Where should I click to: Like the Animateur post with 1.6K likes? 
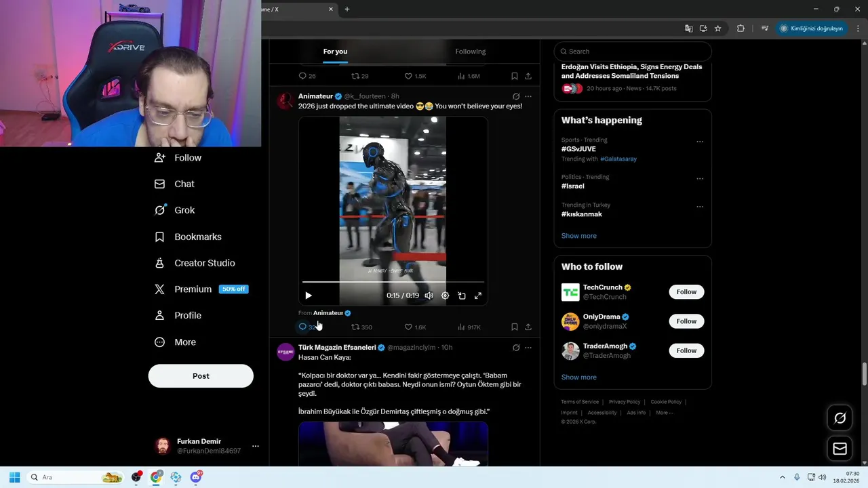[415, 327]
